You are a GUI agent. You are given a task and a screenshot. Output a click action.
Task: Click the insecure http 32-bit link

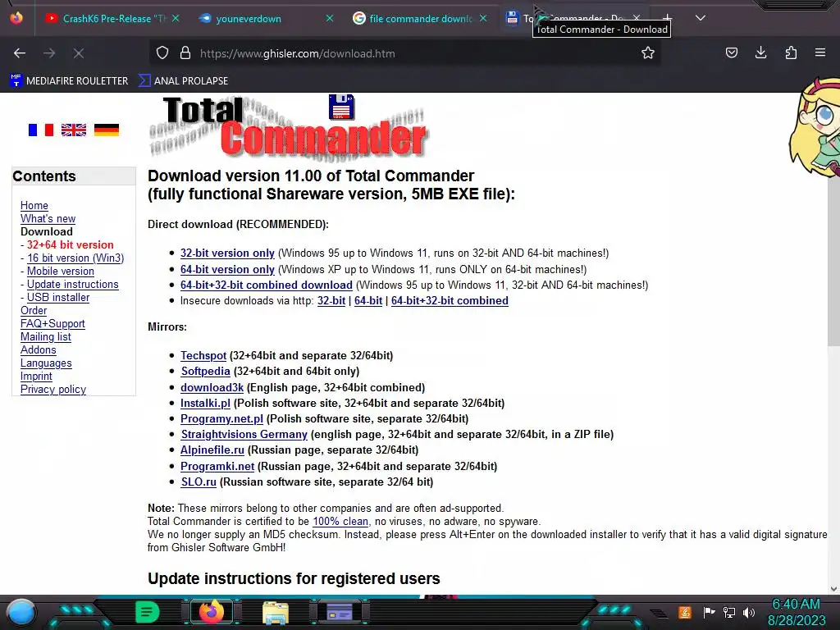coord(331,300)
